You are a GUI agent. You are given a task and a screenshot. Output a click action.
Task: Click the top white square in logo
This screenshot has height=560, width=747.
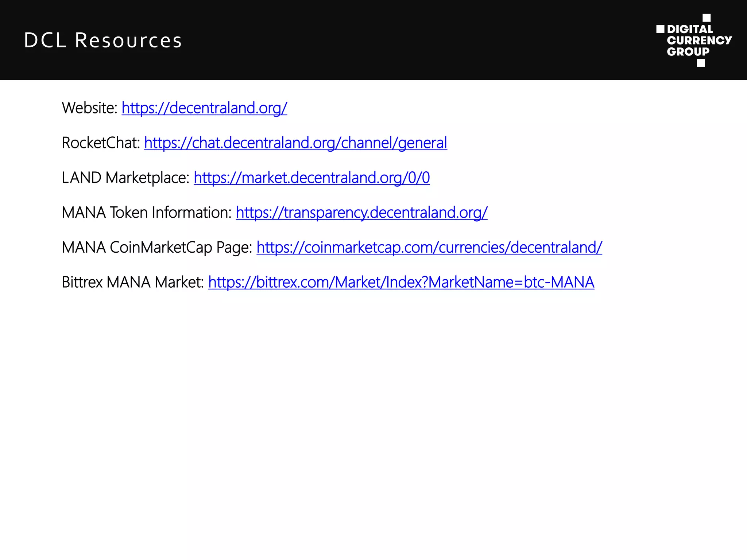pyautogui.click(x=706, y=18)
